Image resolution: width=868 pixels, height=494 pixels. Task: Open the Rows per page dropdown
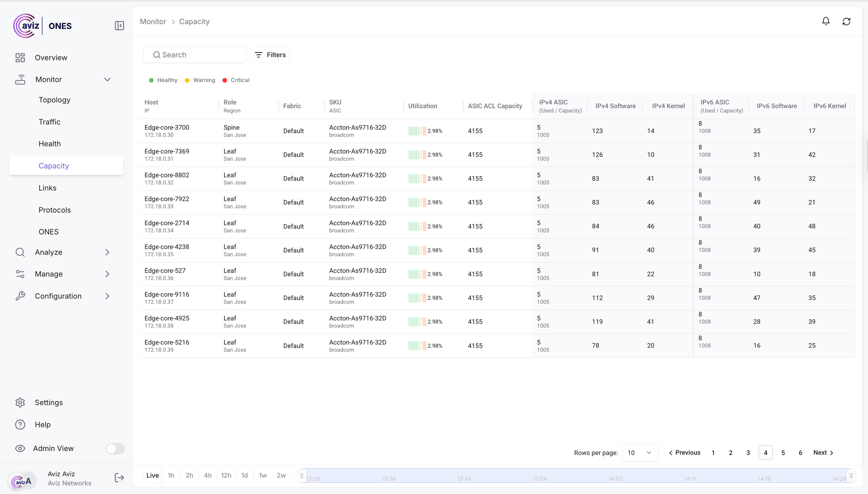tap(639, 453)
